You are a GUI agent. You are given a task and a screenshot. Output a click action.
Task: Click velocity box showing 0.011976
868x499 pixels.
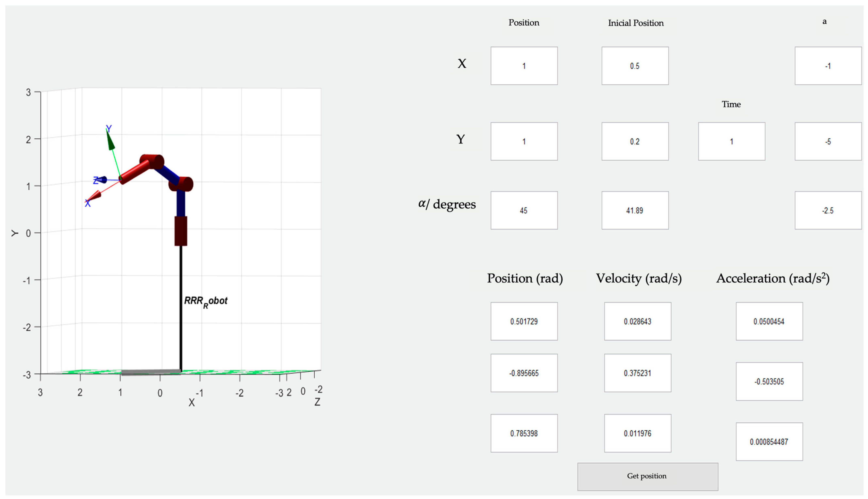[x=637, y=433]
